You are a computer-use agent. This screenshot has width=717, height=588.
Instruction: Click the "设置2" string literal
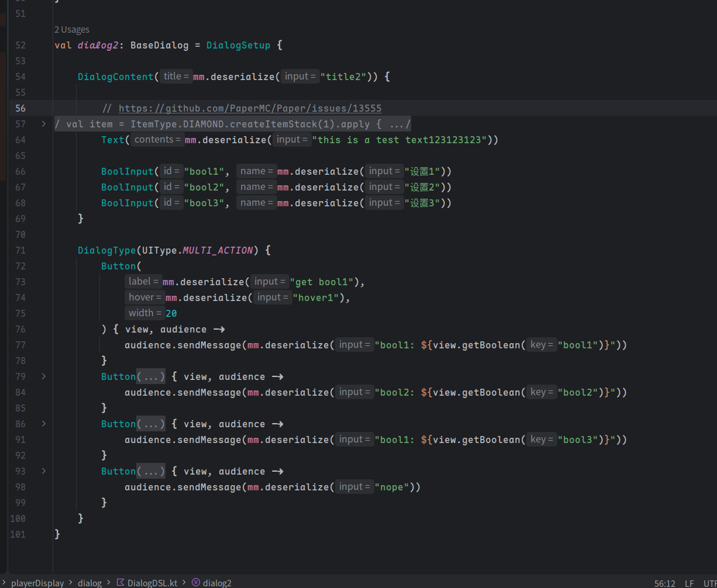click(x=422, y=187)
